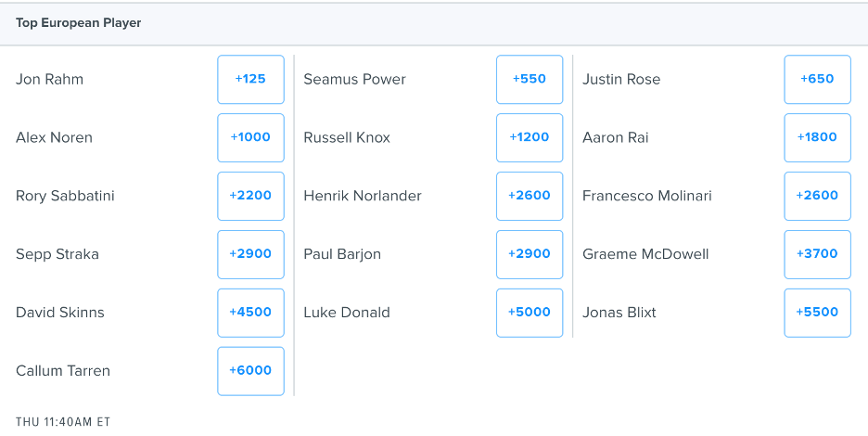
Task: Select Russell Knox +1200 odds
Action: (530, 137)
